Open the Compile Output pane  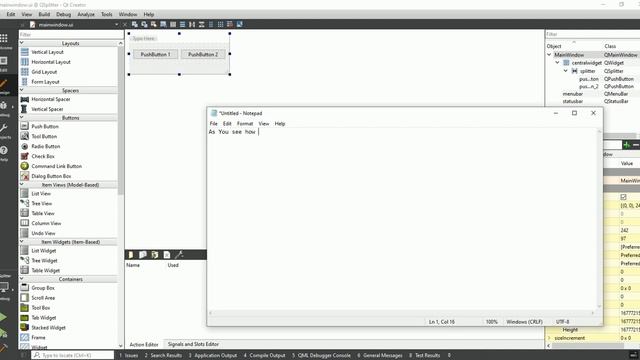(264, 356)
